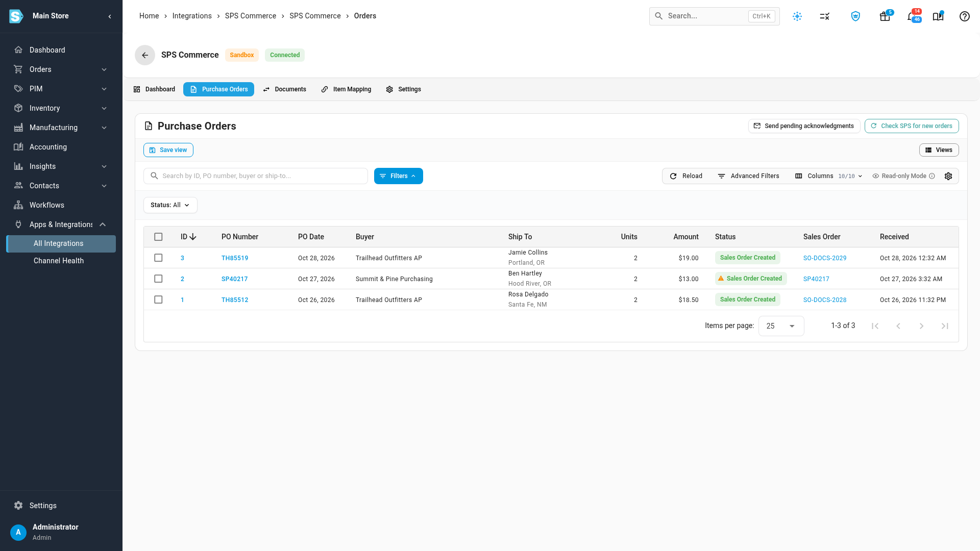Expand the Inventory sidebar menu
This screenshot has width=980, height=551.
[61, 108]
